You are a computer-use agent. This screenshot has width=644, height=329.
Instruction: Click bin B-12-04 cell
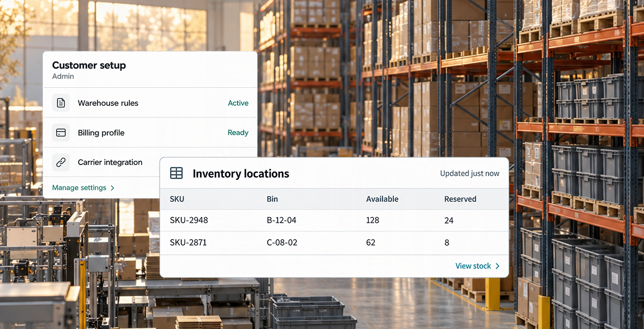pyautogui.click(x=281, y=220)
